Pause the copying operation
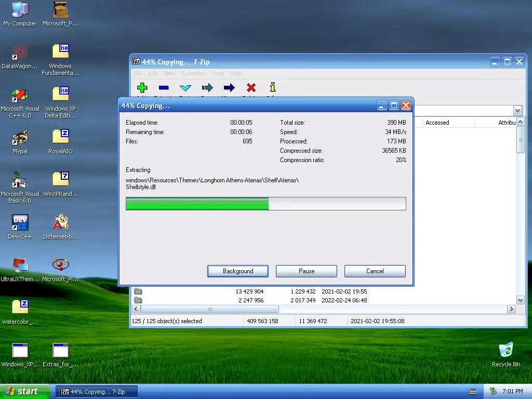 click(307, 271)
